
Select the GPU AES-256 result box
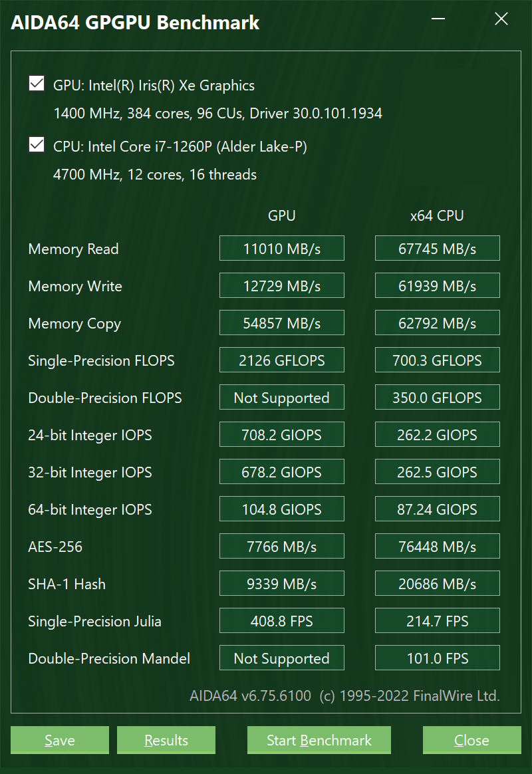282,547
